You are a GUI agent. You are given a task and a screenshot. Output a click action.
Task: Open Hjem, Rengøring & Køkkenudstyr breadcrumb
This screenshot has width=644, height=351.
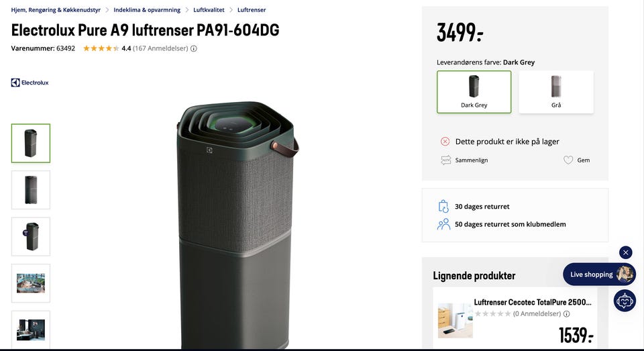(x=56, y=10)
